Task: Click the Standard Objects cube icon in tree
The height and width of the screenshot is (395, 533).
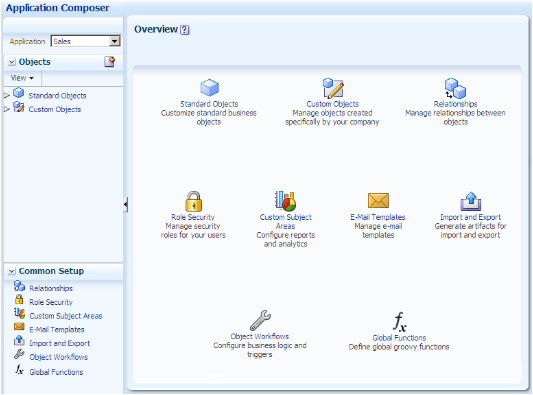Action: (x=18, y=93)
